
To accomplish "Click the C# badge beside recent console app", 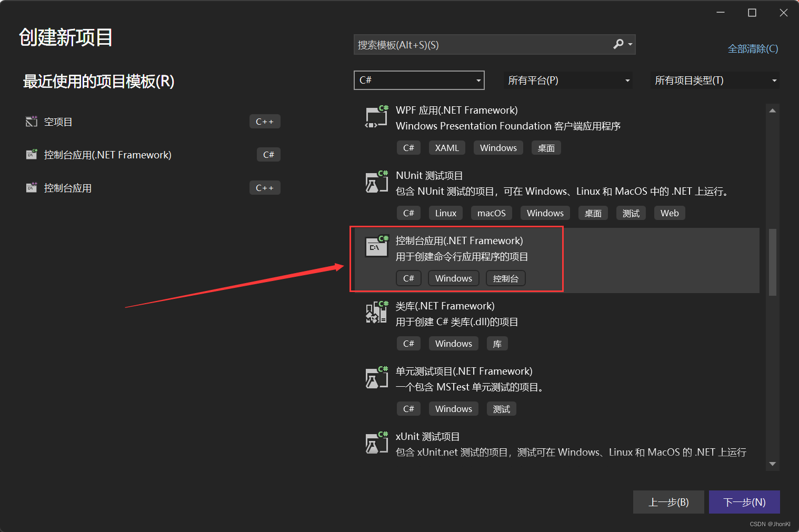I will 269,155.
